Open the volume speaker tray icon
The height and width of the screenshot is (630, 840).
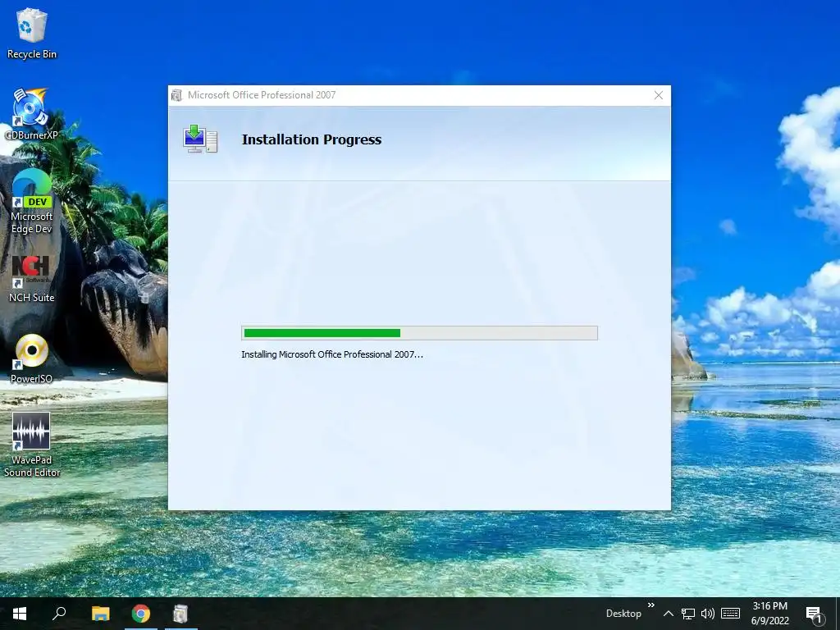(708, 614)
